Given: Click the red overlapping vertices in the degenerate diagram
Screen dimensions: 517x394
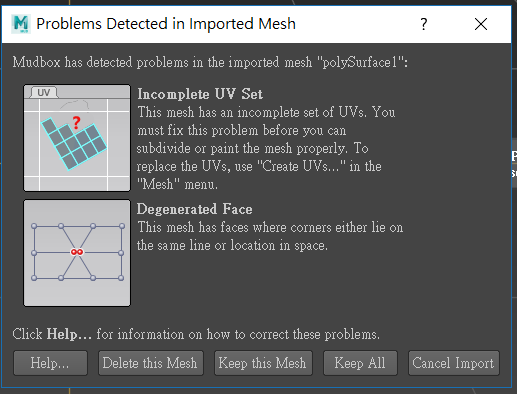Looking at the screenshot, I should (77, 252).
